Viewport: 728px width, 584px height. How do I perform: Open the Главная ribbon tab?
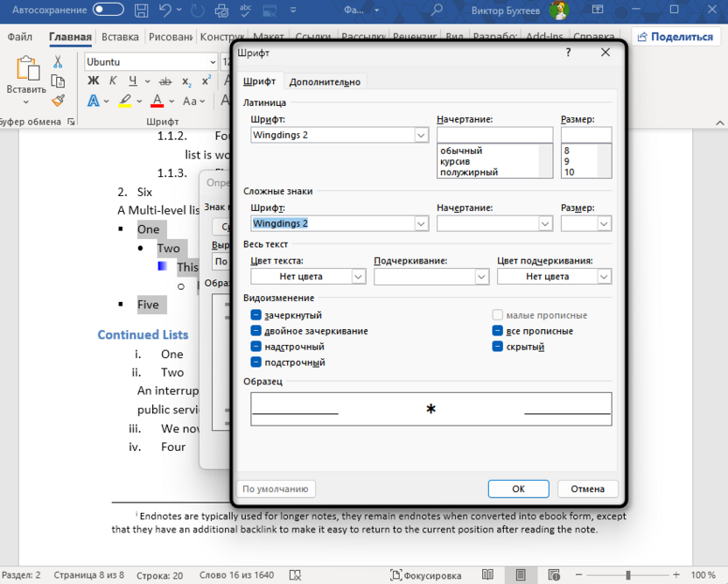[x=70, y=37]
